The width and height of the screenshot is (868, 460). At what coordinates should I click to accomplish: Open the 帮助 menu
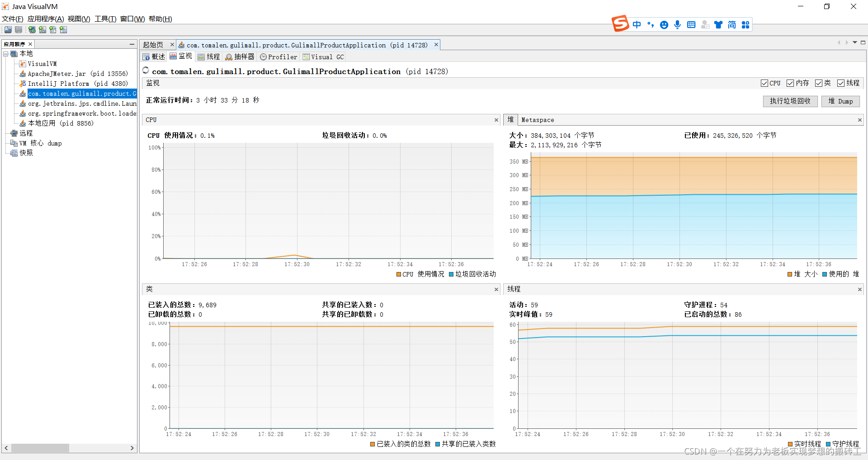coord(160,19)
